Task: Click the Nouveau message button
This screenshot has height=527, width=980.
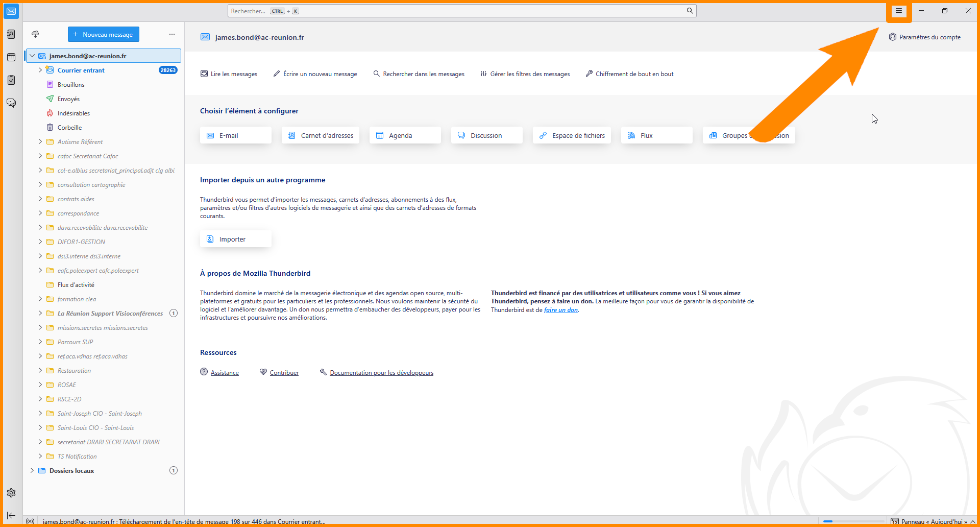Action: (x=104, y=34)
